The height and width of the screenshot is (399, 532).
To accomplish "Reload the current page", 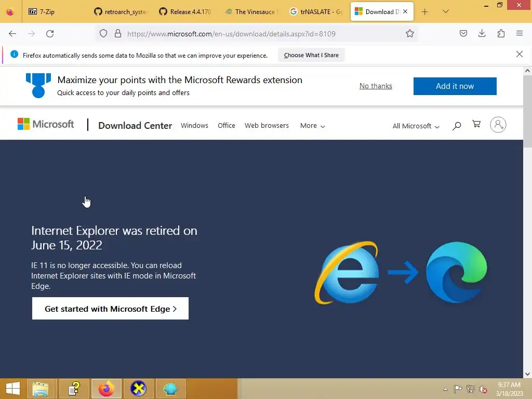I will (50, 34).
